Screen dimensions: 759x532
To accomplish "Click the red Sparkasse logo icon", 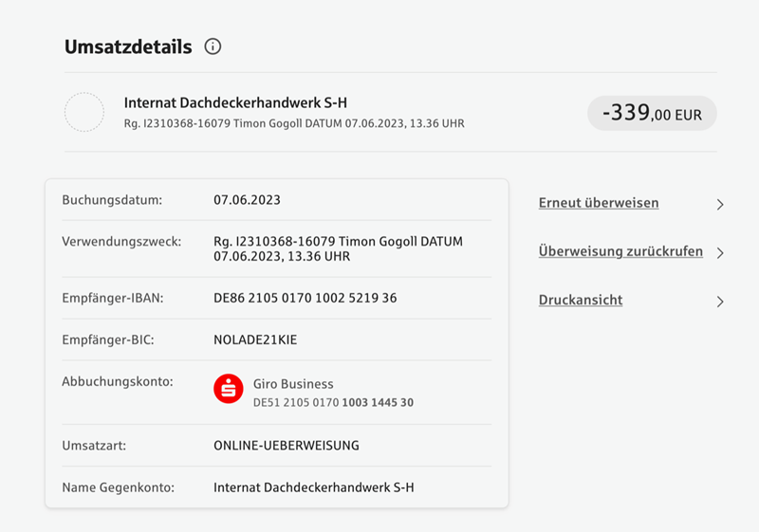I will tap(229, 389).
